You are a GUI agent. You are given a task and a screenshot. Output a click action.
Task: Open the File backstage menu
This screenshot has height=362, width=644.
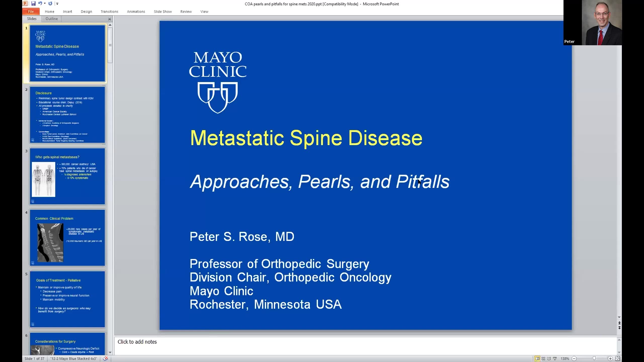31,12
